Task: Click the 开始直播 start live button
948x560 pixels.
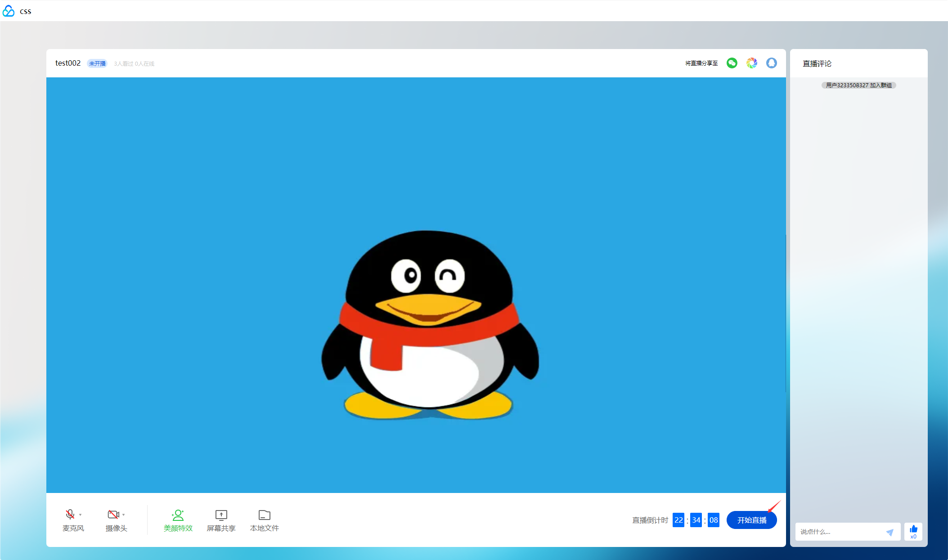Action: click(752, 520)
